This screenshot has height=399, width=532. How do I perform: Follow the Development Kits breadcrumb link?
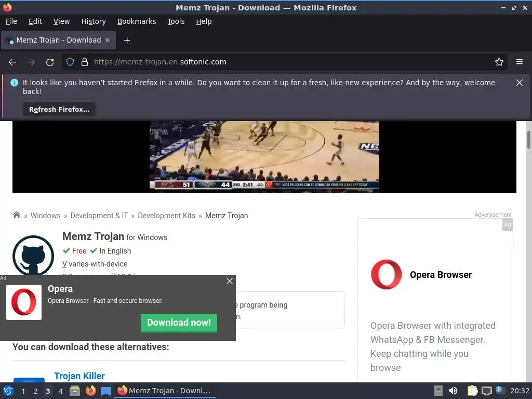click(167, 216)
